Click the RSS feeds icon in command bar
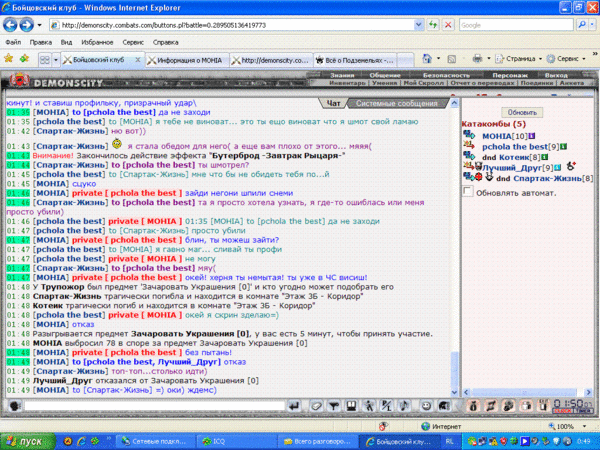 tap(452, 59)
